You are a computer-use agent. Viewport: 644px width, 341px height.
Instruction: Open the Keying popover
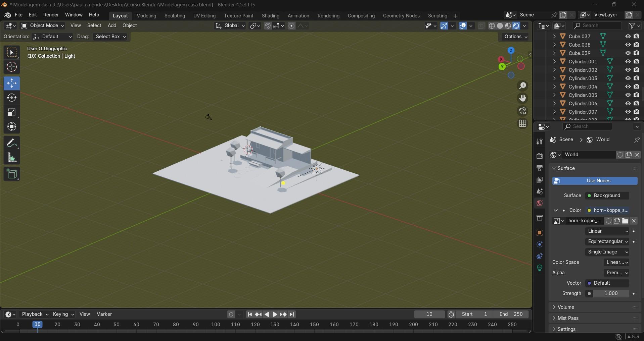point(63,314)
